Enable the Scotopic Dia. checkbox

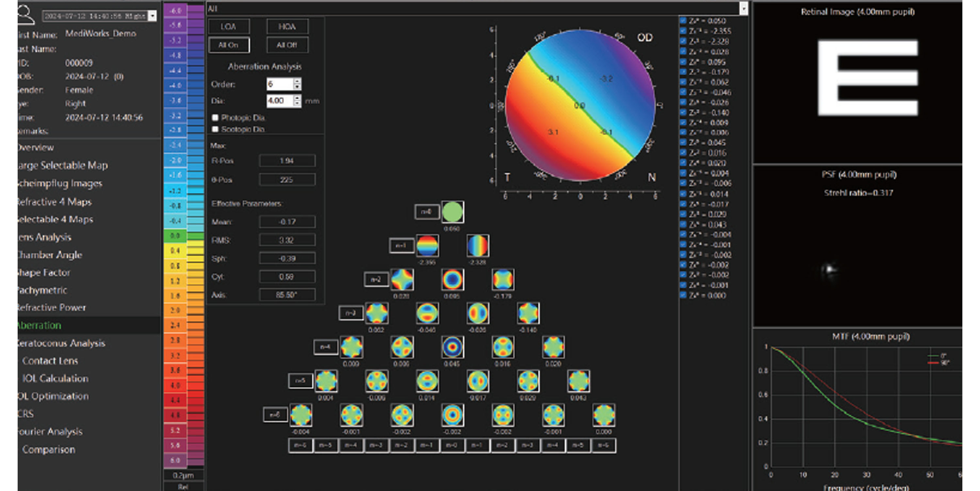point(215,129)
